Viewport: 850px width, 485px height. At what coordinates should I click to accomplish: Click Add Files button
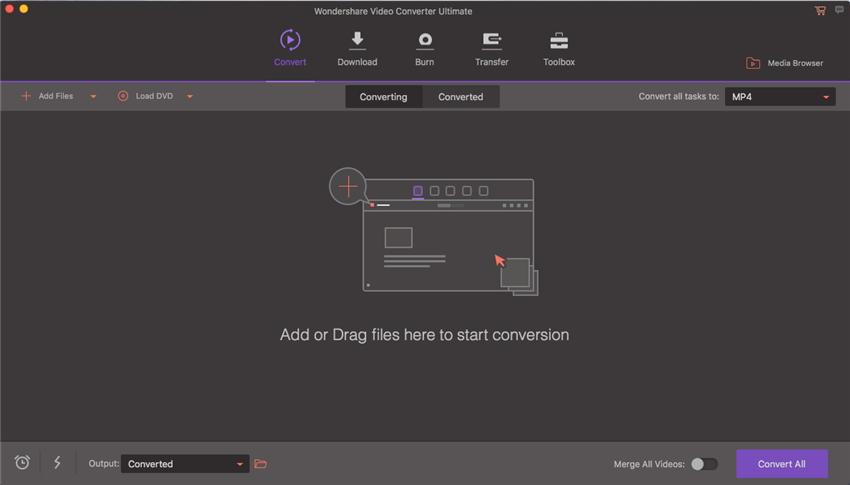(x=47, y=96)
